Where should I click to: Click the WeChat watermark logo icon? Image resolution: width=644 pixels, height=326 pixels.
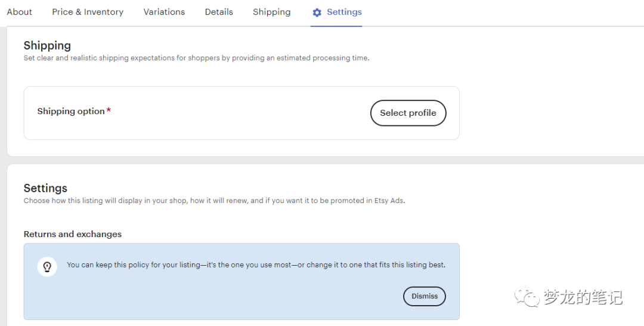pyautogui.click(x=527, y=297)
